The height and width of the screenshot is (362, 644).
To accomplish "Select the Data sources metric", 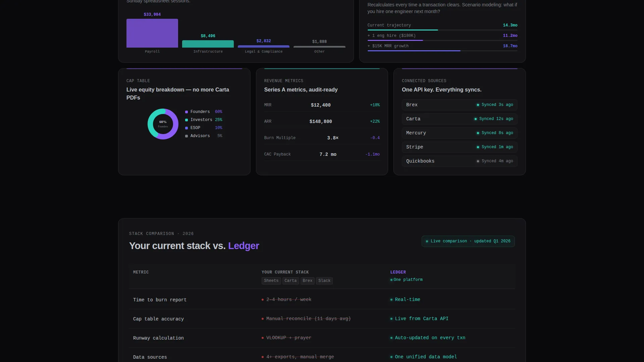I will 150,357.
